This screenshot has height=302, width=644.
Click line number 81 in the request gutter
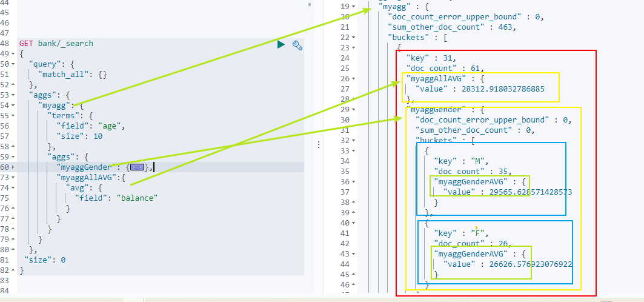point(5,260)
